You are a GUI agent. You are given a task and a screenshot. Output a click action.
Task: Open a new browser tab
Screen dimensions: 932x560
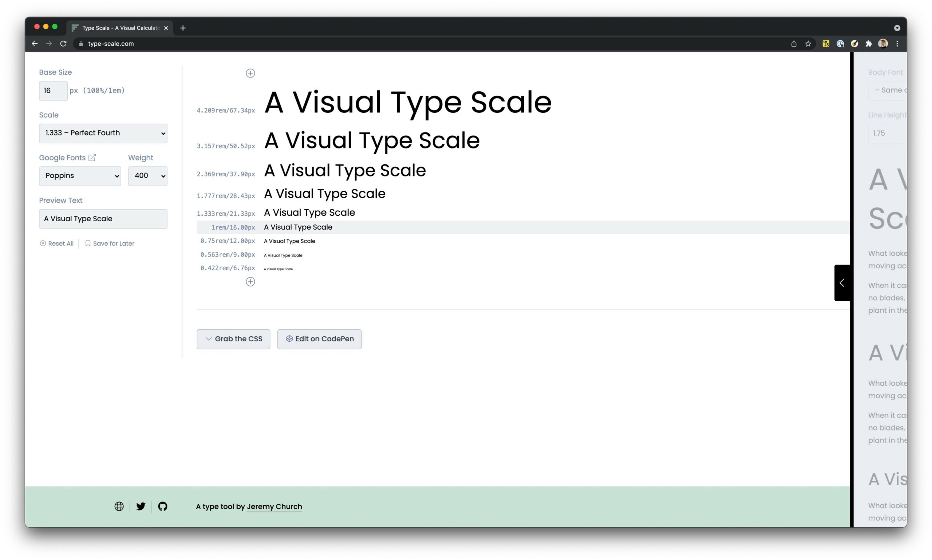[183, 28]
